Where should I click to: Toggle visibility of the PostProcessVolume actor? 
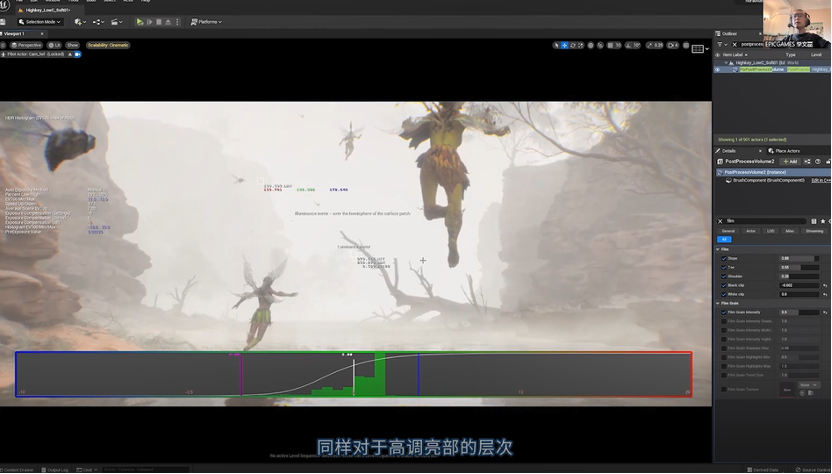tap(717, 70)
